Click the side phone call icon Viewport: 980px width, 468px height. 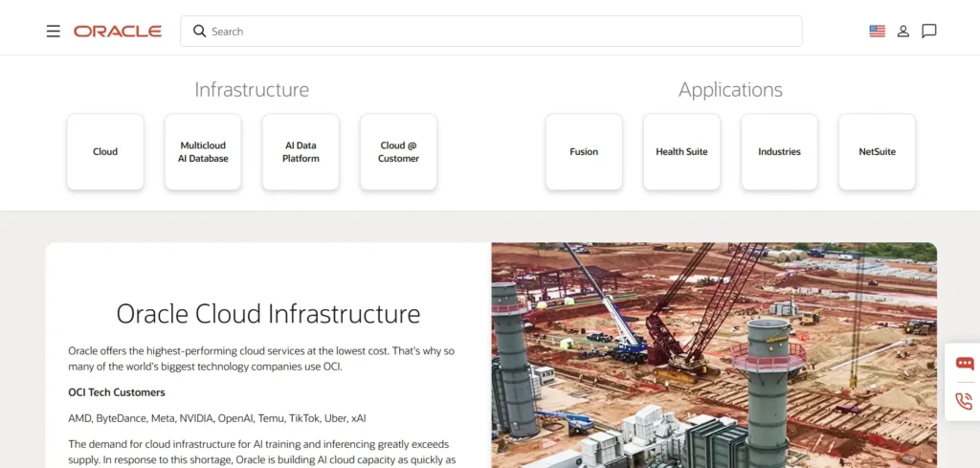coord(965,400)
